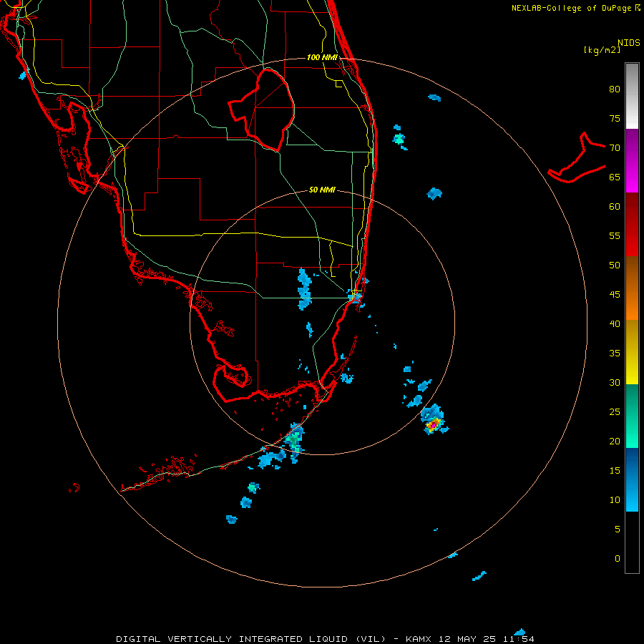Click the 65 value on the scale
The height and width of the screenshot is (644, 644).
point(615,177)
